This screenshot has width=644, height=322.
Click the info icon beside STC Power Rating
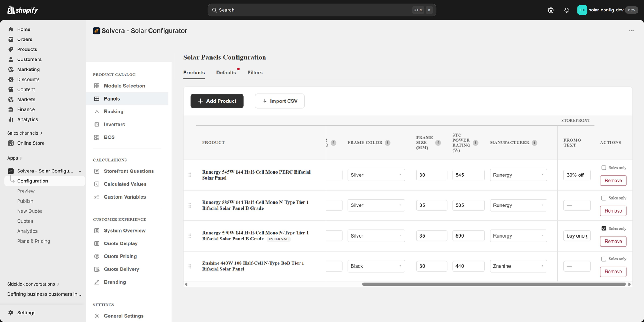(475, 143)
